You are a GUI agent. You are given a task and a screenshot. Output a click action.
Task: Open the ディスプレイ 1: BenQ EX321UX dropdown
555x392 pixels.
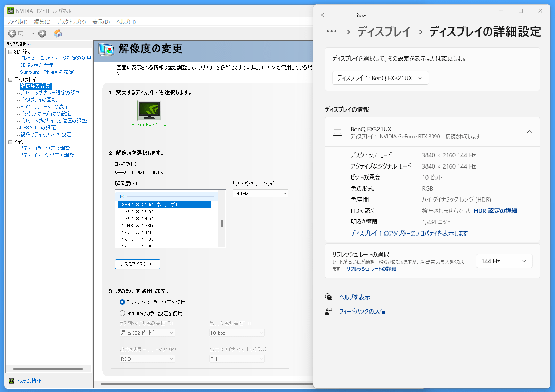pyautogui.click(x=380, y=78)
